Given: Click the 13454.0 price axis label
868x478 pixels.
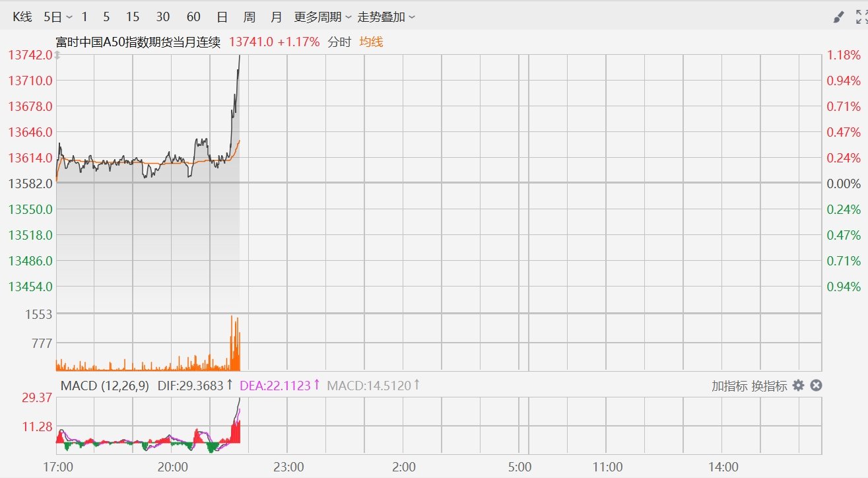Looking at the screenshot, I should (x=30, y=287).
